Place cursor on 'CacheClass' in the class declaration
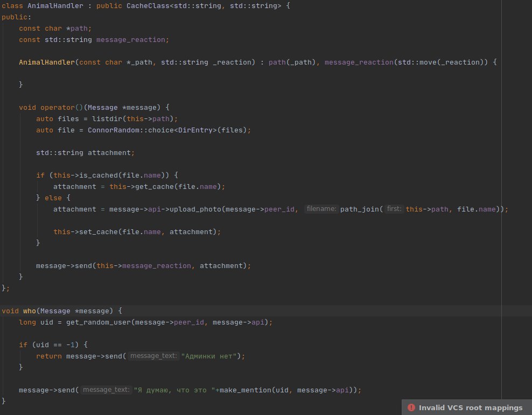The width and height of the screenshot is (532, 415). [x=148, y=6]
